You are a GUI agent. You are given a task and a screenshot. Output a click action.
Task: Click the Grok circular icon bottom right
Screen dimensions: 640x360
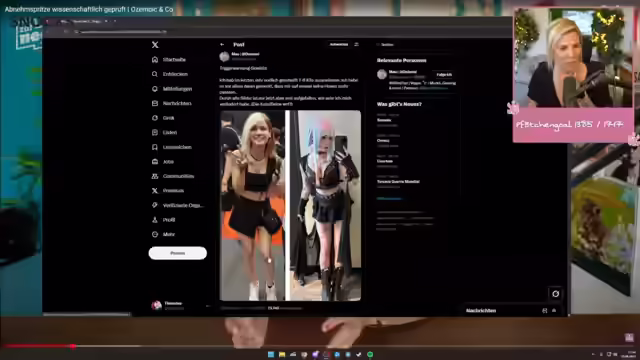[x=556, y=293]
